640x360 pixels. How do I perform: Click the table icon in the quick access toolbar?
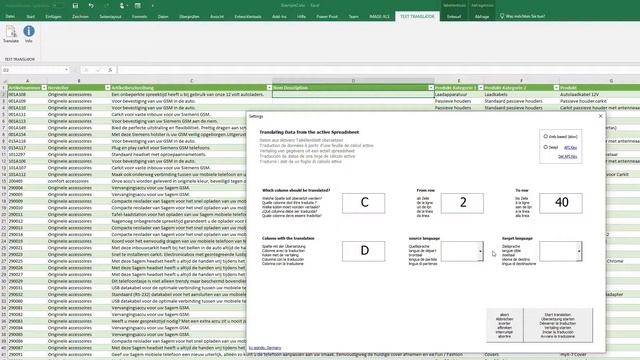point(138,6)
